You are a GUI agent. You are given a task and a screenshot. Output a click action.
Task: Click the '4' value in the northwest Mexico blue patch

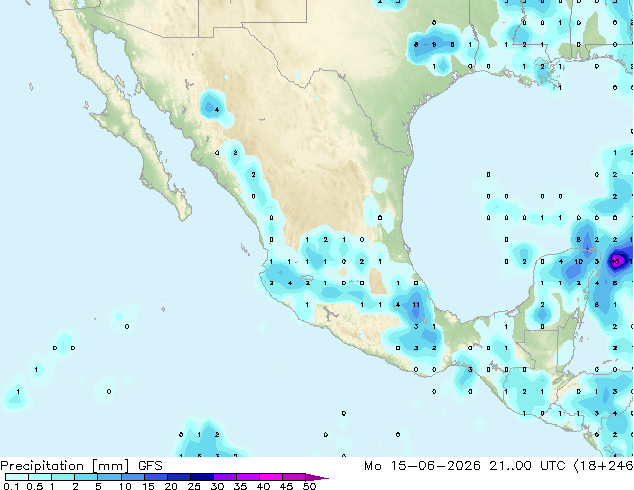click(x=217, y=110)
